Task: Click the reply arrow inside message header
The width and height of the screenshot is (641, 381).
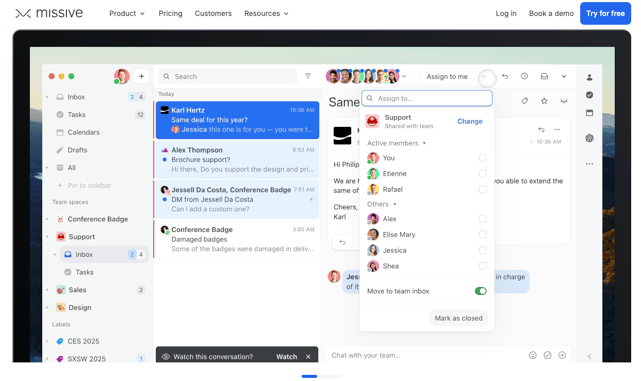Action: pyautogui.click(x=541, y=130)
